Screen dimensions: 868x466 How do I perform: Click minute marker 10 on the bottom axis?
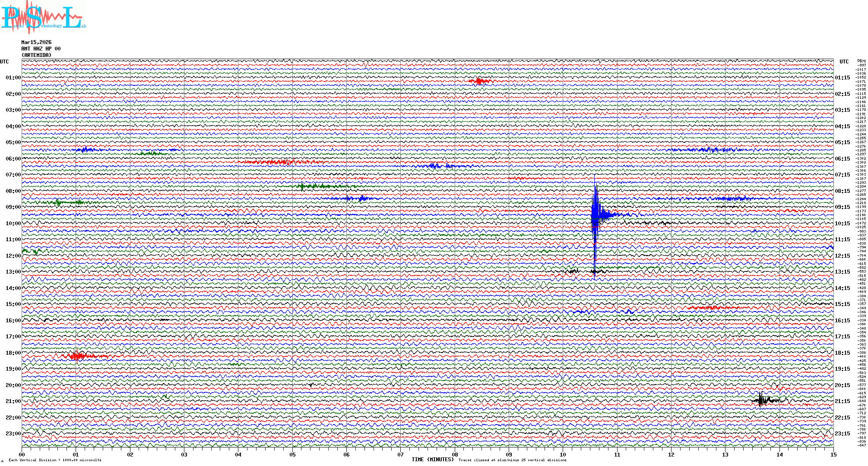click(x=563, y=454)
